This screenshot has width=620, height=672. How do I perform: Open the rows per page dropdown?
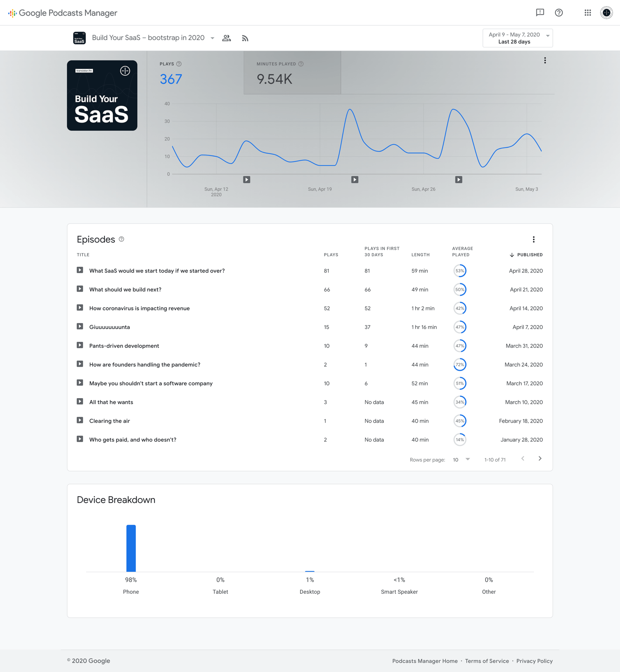461,459
